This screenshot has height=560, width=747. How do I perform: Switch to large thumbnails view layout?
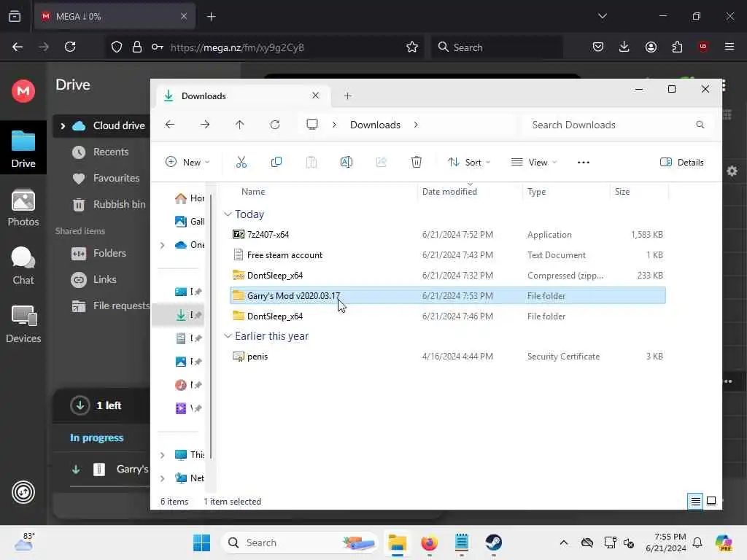[x=711, y=502]
